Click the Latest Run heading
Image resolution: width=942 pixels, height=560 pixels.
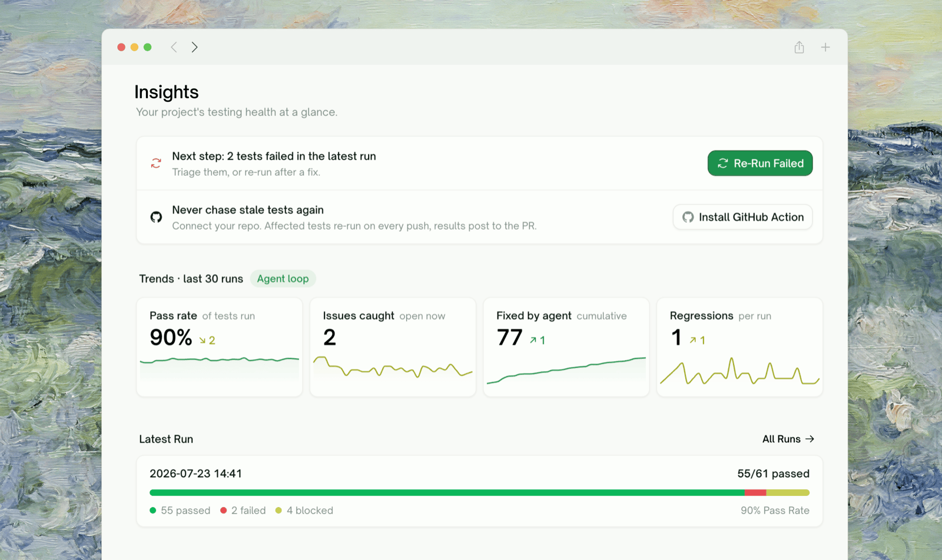pos(166,439)
